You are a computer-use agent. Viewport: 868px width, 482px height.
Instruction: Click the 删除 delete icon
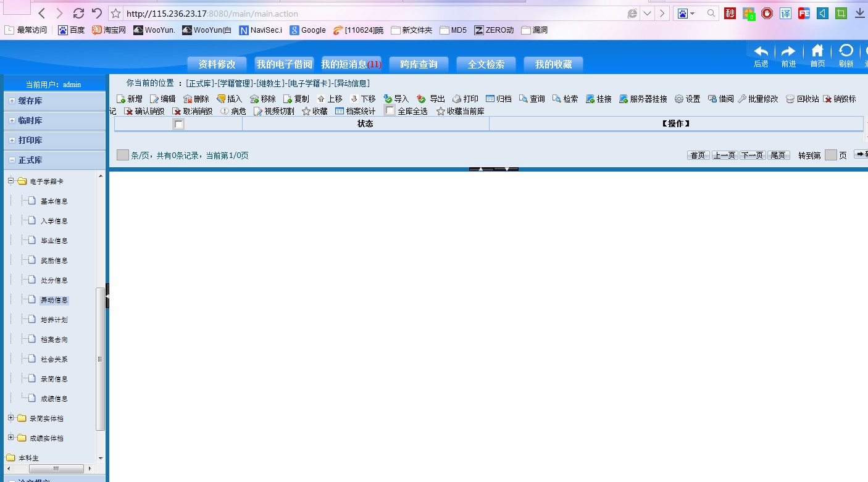coord(188,99)
